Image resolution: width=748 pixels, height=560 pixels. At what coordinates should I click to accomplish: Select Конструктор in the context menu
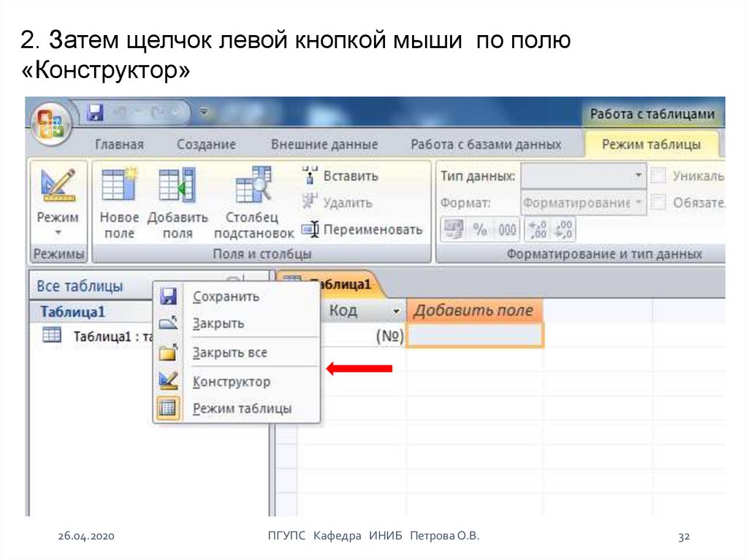click(231, 382)
